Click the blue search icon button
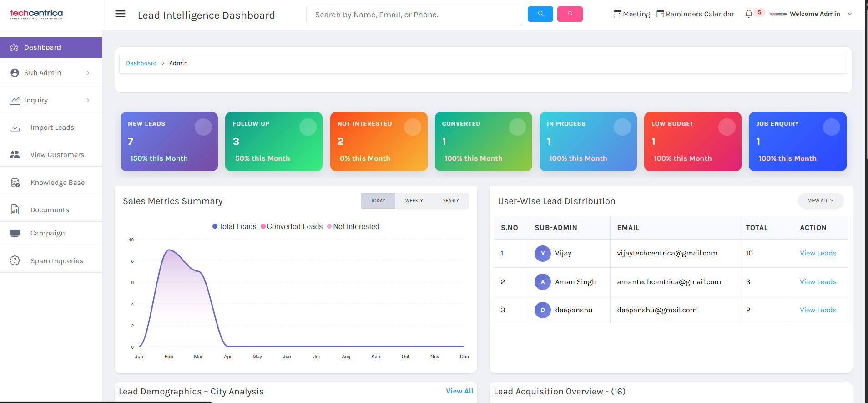The width and height of the screenshot is (868, 403). coord(540,14)
